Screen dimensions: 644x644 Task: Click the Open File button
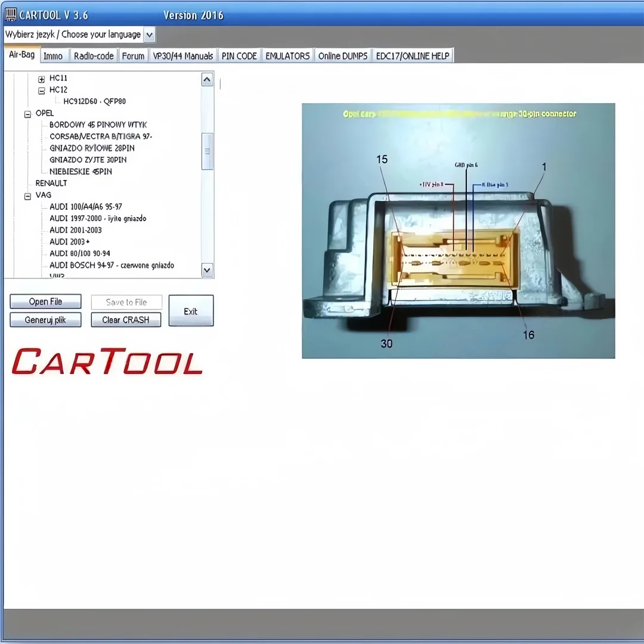(x=45, y=302)
